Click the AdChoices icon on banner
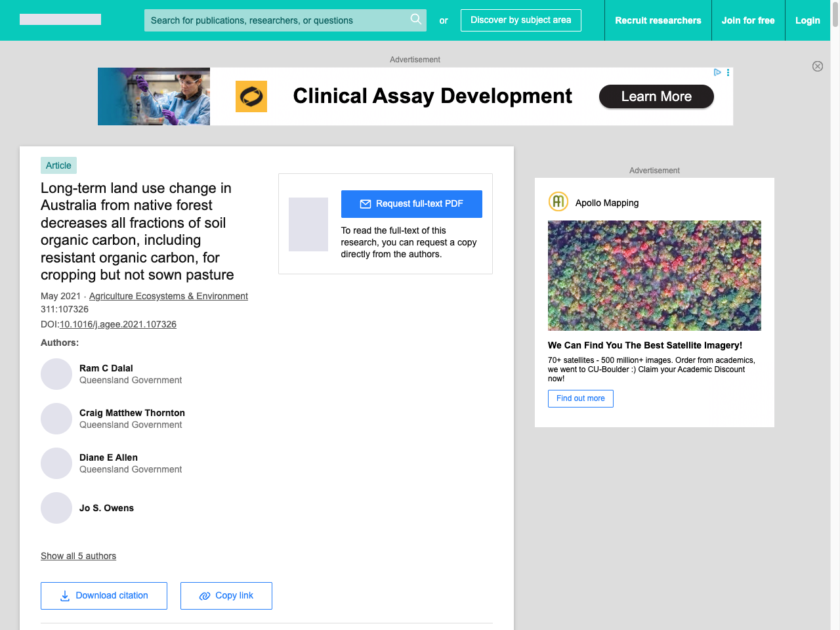840x630 pixels. [717, 72]
